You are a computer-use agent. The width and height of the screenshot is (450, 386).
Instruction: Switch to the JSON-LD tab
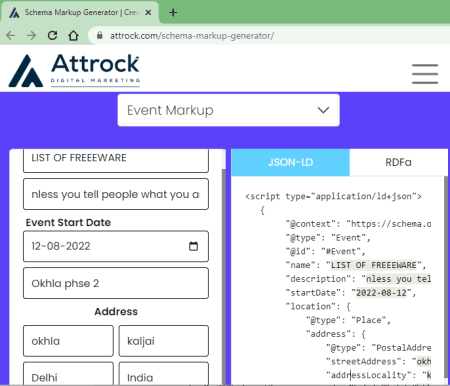(290, 162)
